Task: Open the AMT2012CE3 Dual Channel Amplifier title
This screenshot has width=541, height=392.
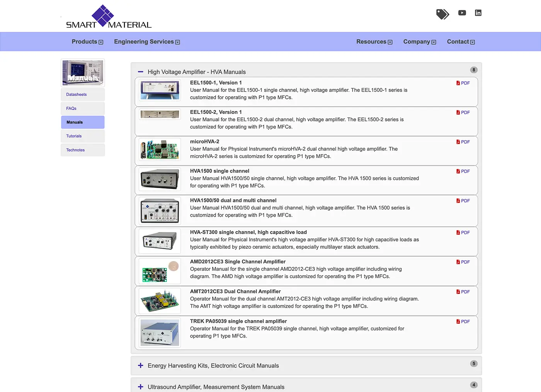Action: (235, 291)
